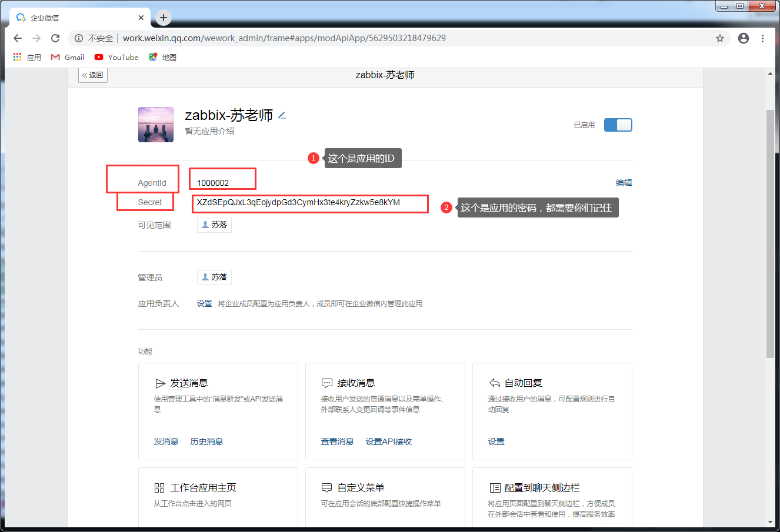Click the browser forward arrow

(x=36, y=38)
